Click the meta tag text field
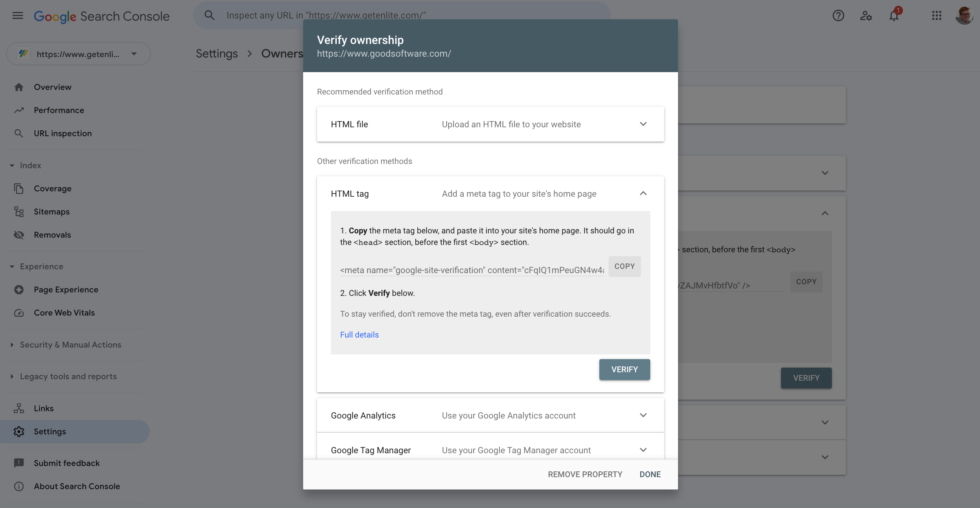 point(472,270)
